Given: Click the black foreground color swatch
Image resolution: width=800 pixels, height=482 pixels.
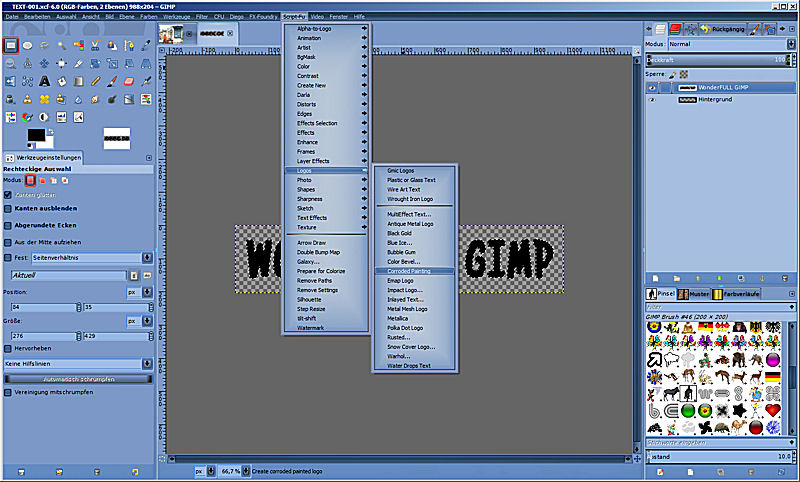Looking at the screenshot, I should [36, 135].
